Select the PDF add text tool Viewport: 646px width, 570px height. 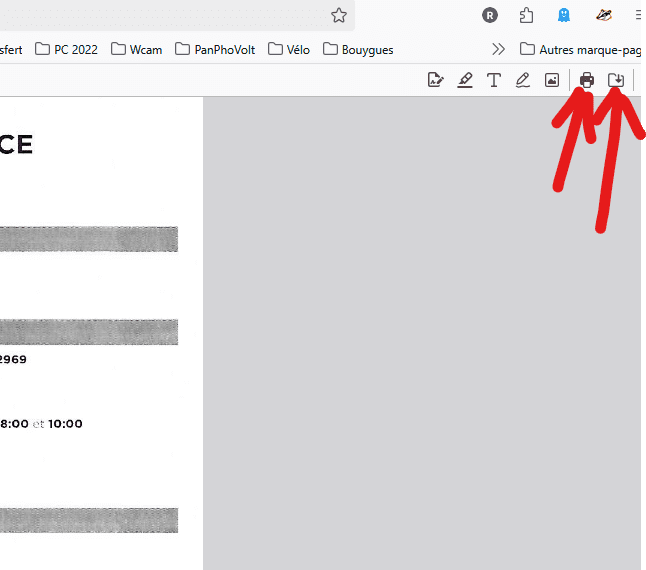[494, 80]
